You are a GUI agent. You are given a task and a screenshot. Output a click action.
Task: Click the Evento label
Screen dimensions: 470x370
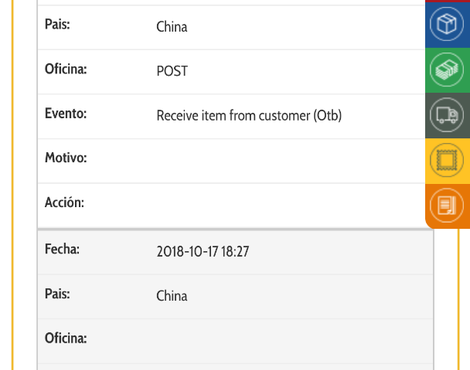(66, 114)
